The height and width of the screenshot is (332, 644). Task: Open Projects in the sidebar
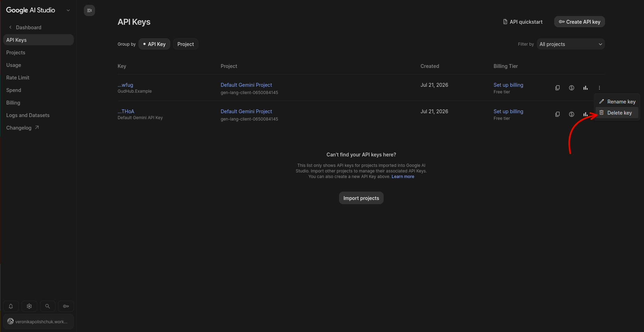pos(16,53)
